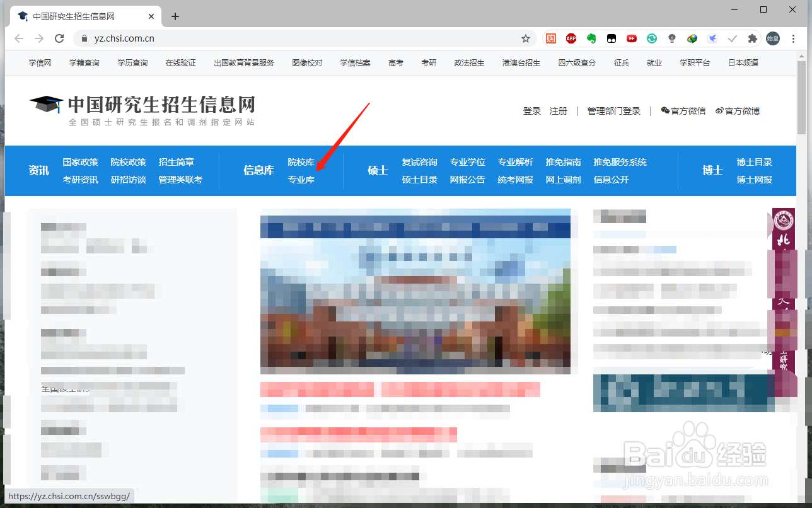Image resolution: width=812 pixels, height=508 pixels.
Task: Open the black Tampermonkey extension icon
Action: click(x=612, y=38)
